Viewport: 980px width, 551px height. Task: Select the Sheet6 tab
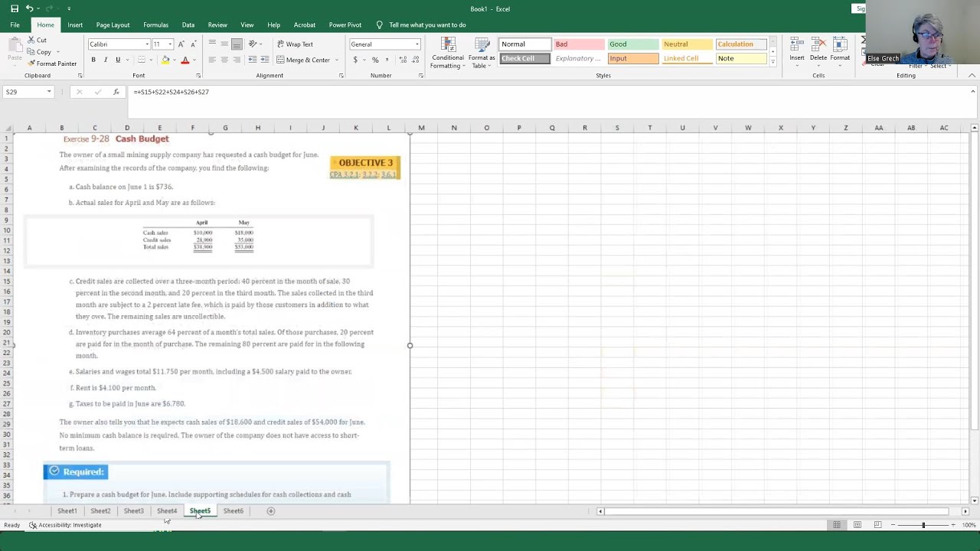pos(234,511)
